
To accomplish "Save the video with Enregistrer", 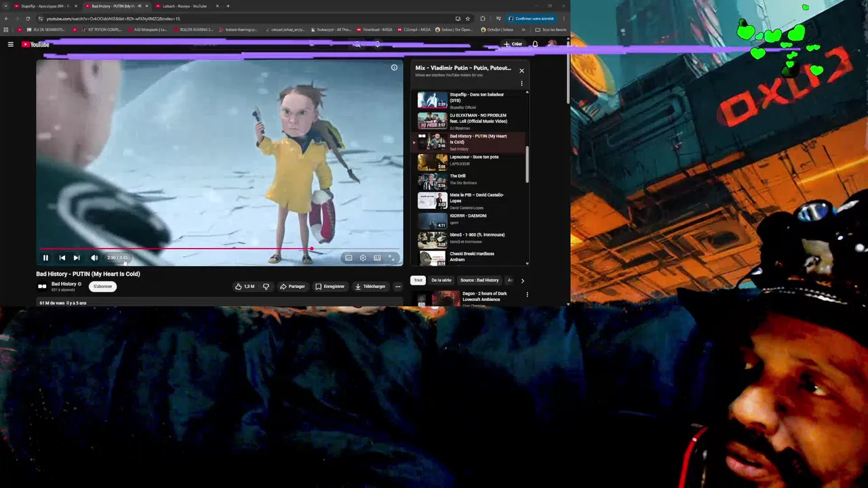I will [330, 286].
